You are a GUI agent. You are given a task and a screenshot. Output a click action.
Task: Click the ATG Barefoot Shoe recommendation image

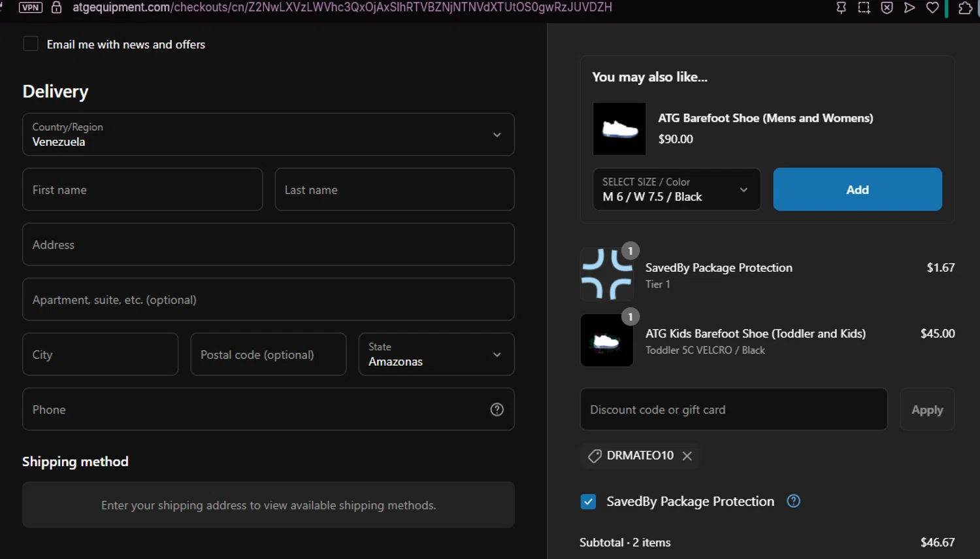(x=619, y=129)
